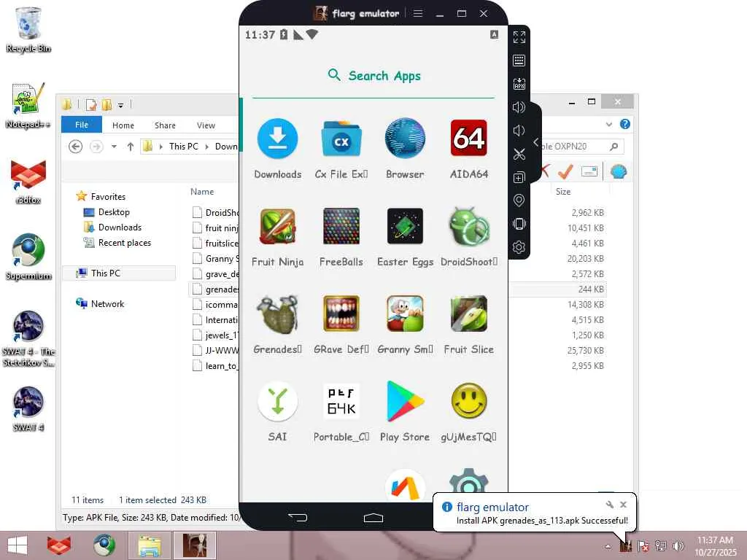Click This PC in address breadcrumb
The width and height of the screenshot is (747, 560).
[x=183, y=146]
